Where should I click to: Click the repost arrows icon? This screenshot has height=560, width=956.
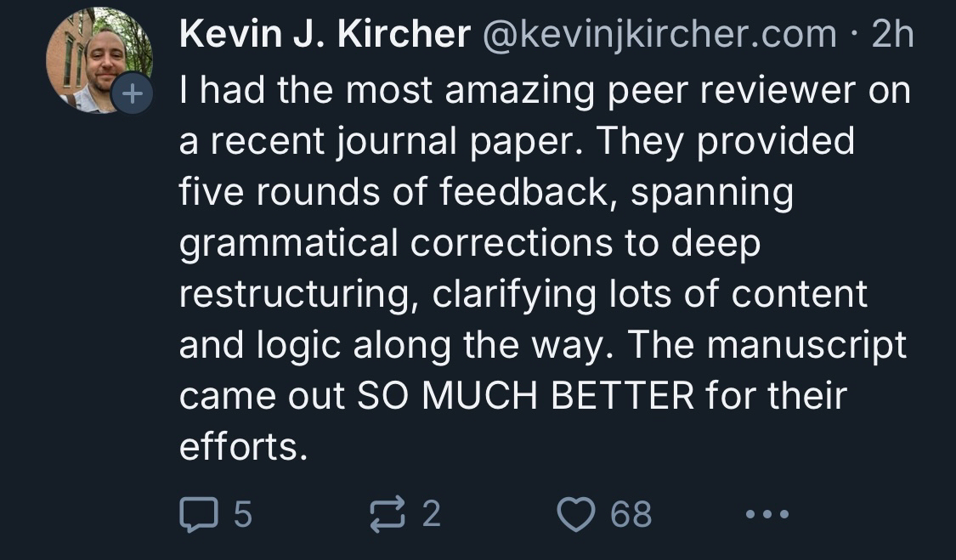point(387,513)
